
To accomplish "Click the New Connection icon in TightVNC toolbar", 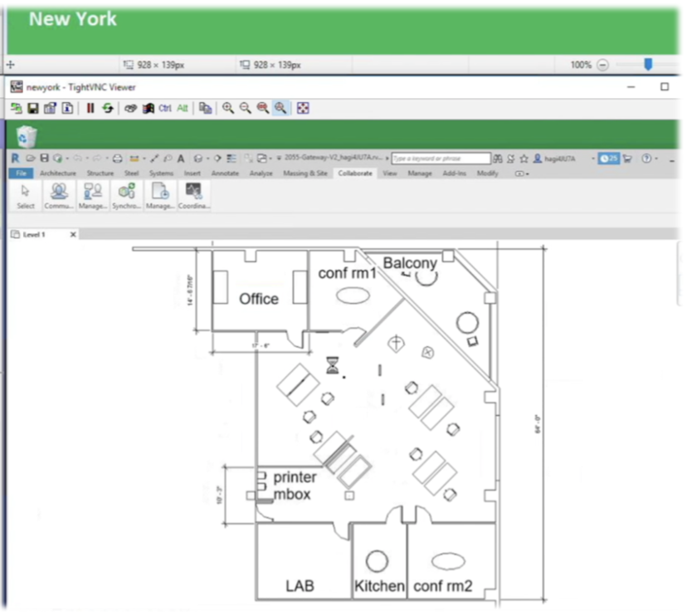I will pos(17,108).
